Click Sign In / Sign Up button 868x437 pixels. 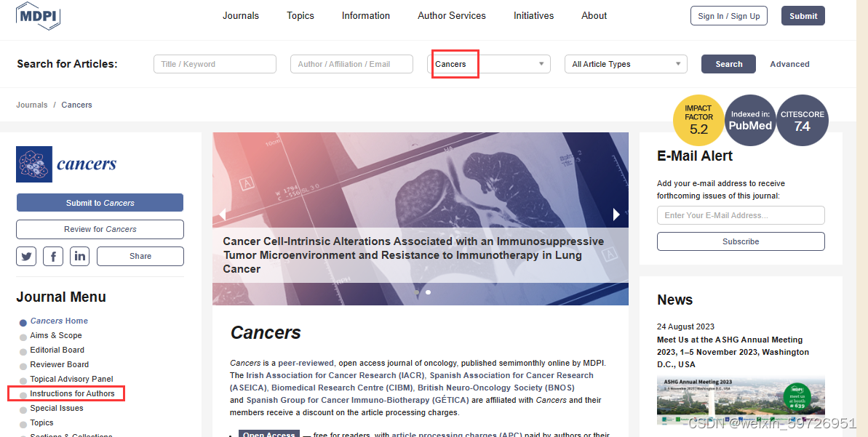click(728, 16)
